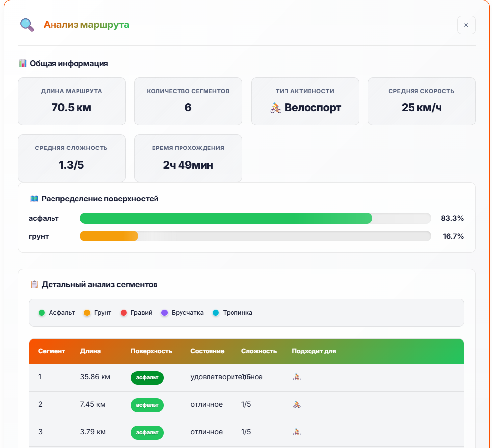Click the orange грунт progress bar
The height and width of the screenshot is (448, 492).
click(x=109, y=236)
